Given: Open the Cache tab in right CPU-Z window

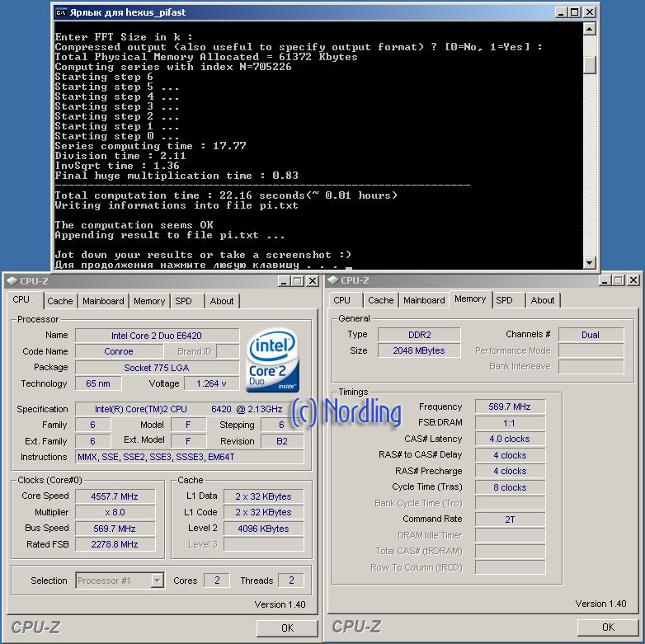Looking at the screenshot, I should [x=381, y=300].
